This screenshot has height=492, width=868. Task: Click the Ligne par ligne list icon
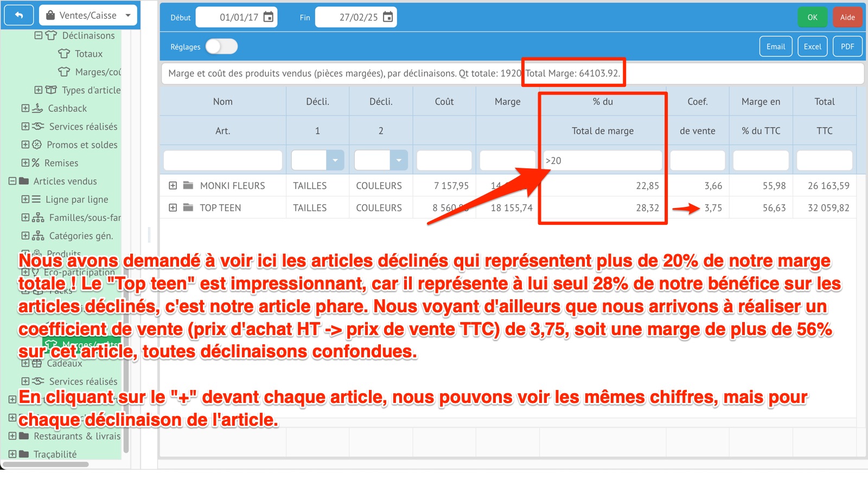click(x=36, y=199)
